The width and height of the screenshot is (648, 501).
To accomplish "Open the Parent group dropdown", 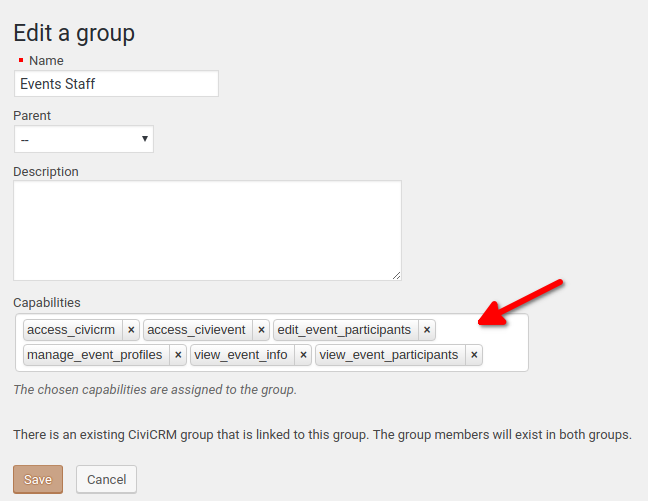I will (x=84, y=139).
